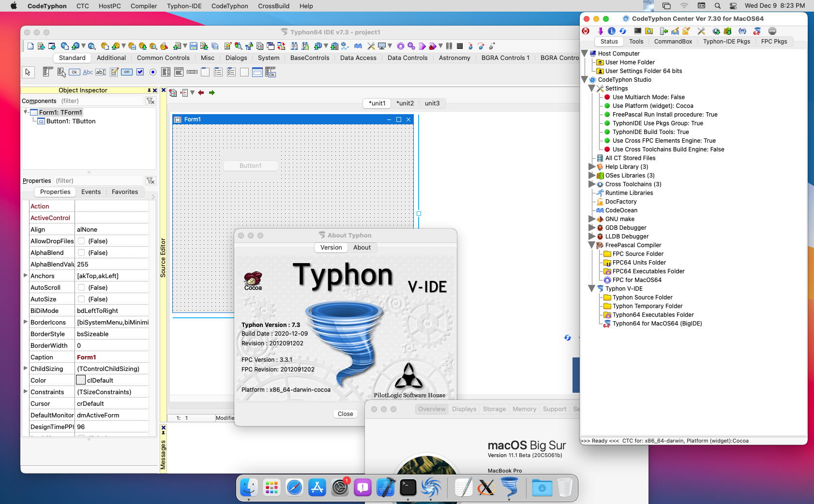Open Safari from the macOS dock

pos(294,488)
